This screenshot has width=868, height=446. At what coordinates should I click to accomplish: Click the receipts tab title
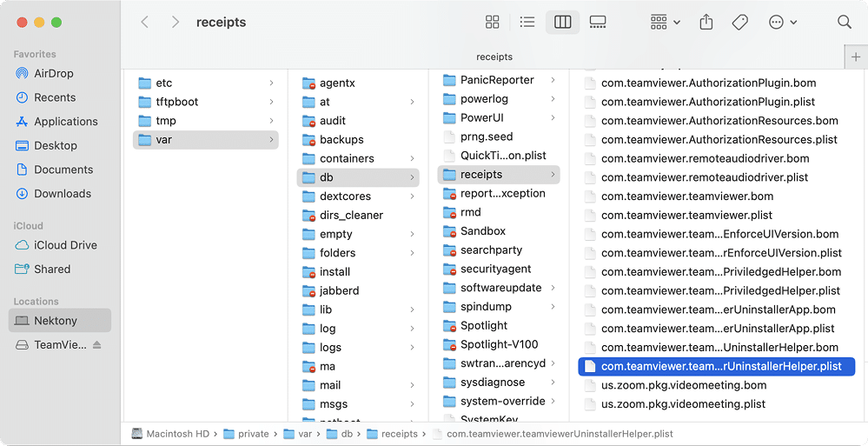494,57
